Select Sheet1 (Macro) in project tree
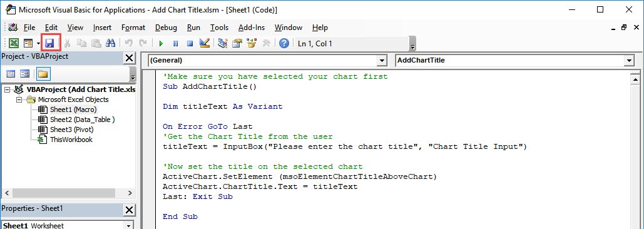This screenshot has width=644, height=229. click(73, 109)
